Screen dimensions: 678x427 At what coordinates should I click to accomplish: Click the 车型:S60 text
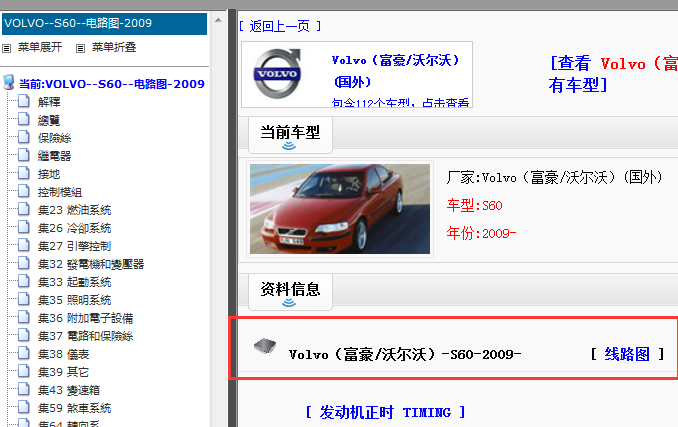474,205
